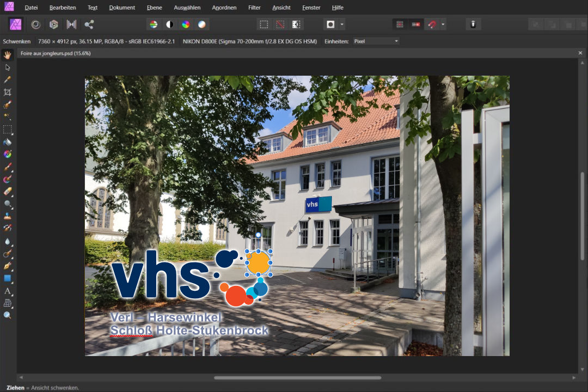The image size is (588, 392).
Task: Click the selected orange circle in logo
Action: click(x=258, y=262)
